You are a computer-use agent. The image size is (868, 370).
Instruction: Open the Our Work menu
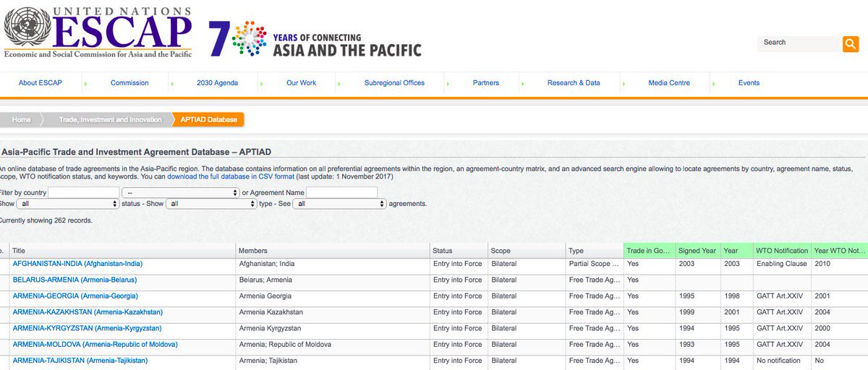point(301,83)
